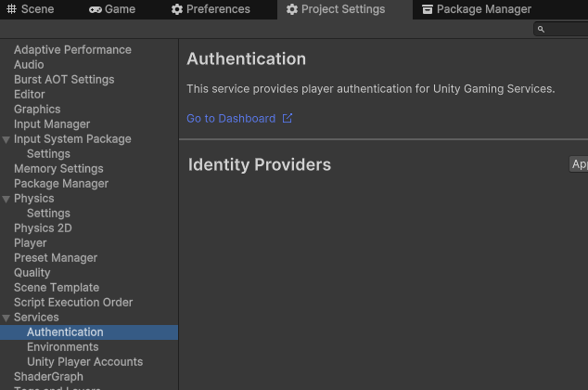Click the Apply button next to Identity Providers

(579, 164)
